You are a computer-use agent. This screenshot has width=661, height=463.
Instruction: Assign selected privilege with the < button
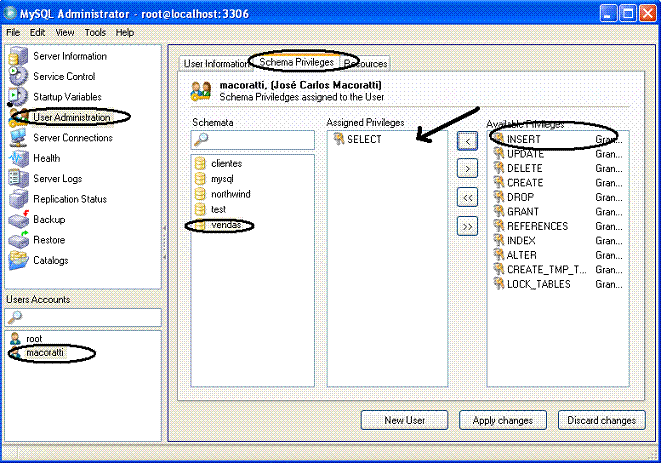tap(467, 141)
